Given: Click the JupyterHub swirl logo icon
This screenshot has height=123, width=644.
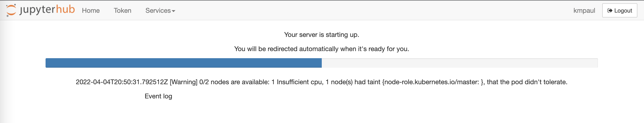Looking at the screenshot, I should coord(11,10).
